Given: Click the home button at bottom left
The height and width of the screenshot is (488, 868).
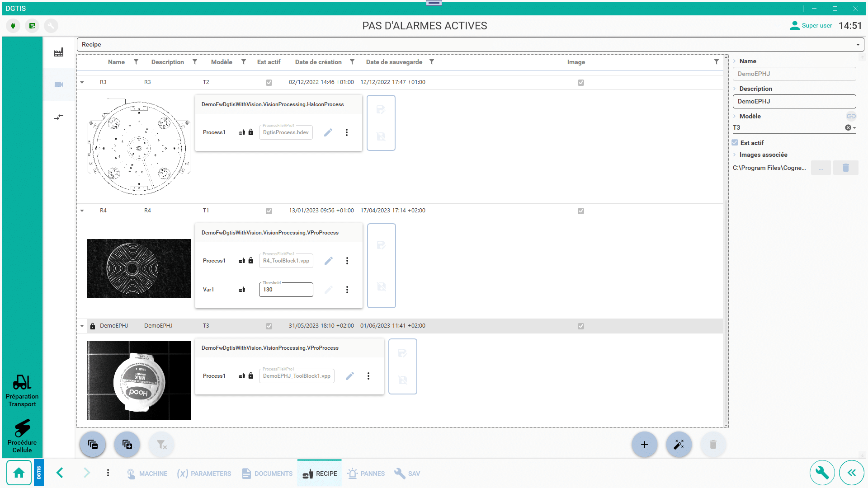Looking at the screenshot, I should (x=19, y=473).
